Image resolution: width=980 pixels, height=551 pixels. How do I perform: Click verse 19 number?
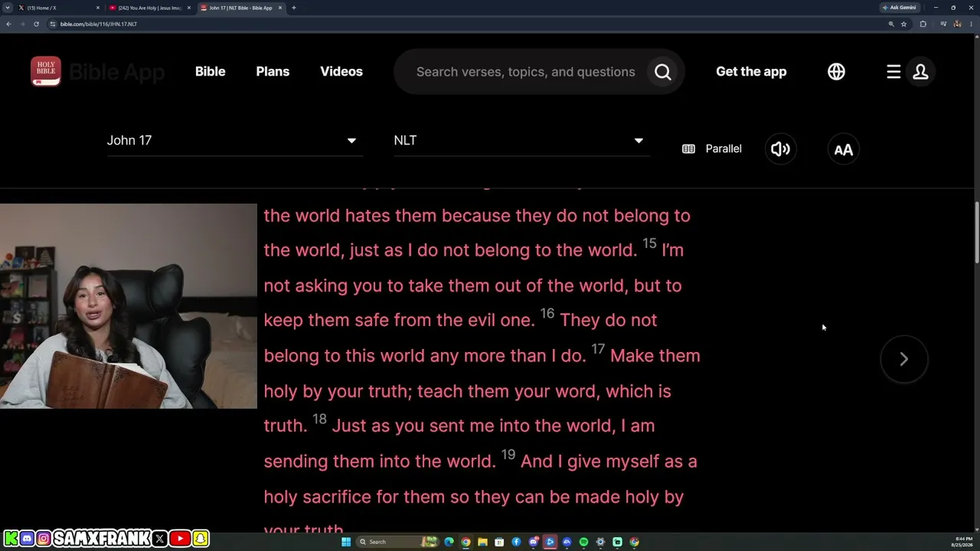point(508,455)
